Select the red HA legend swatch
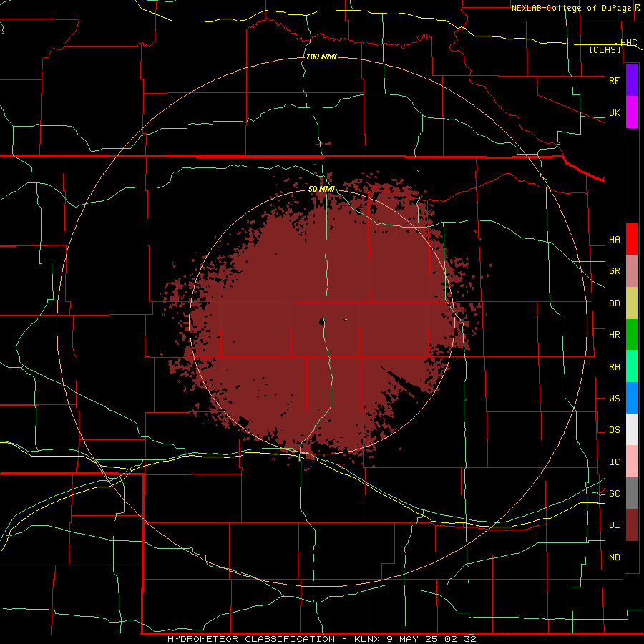Image resolution: width=644 pixels, height=644 pixels. [632, 239]
